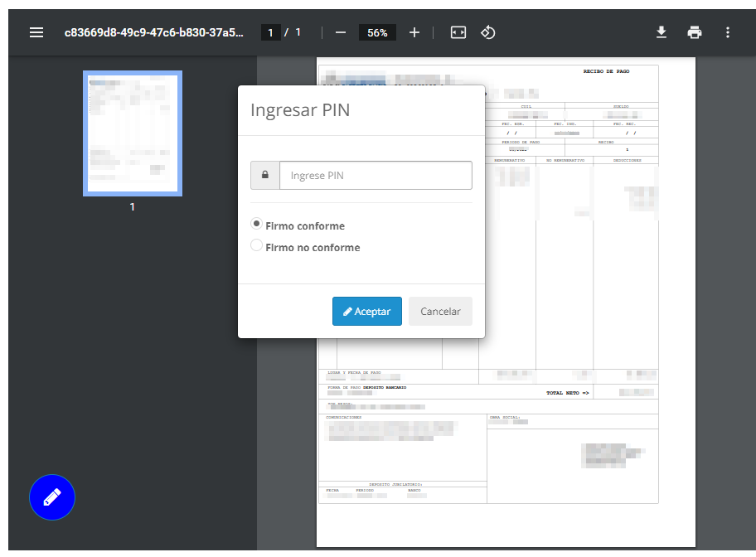Toggle fit to page icon
The image size is (756, 557).
coord(458,32)
